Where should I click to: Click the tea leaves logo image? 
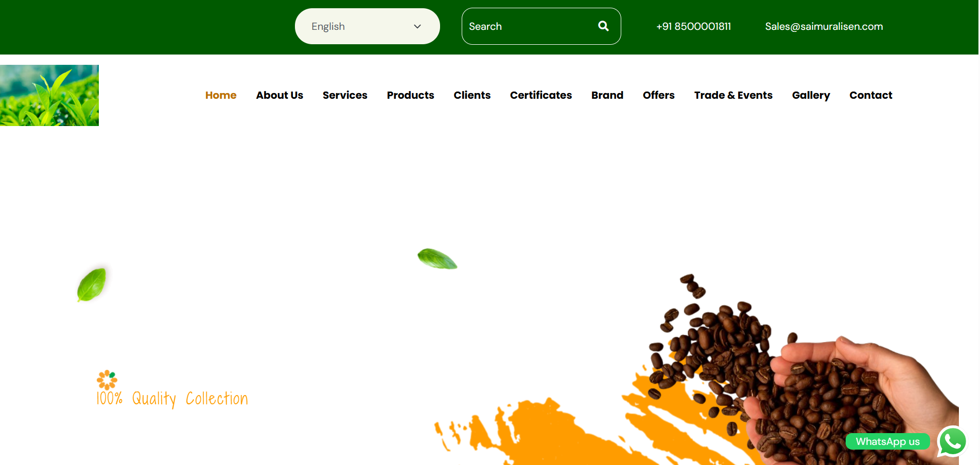pyautogui.click(x=49, y=95)
